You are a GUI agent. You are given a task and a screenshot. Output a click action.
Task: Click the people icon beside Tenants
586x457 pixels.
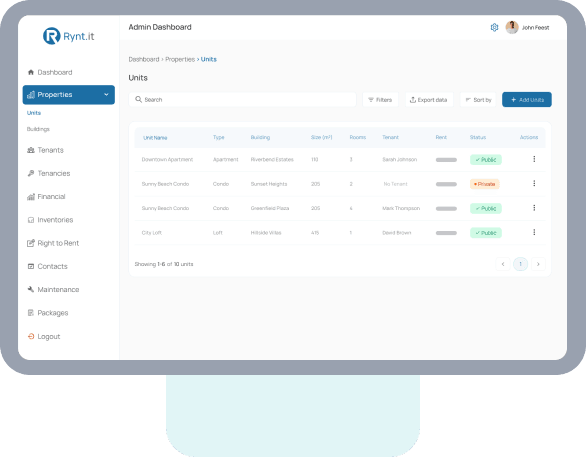31,150
